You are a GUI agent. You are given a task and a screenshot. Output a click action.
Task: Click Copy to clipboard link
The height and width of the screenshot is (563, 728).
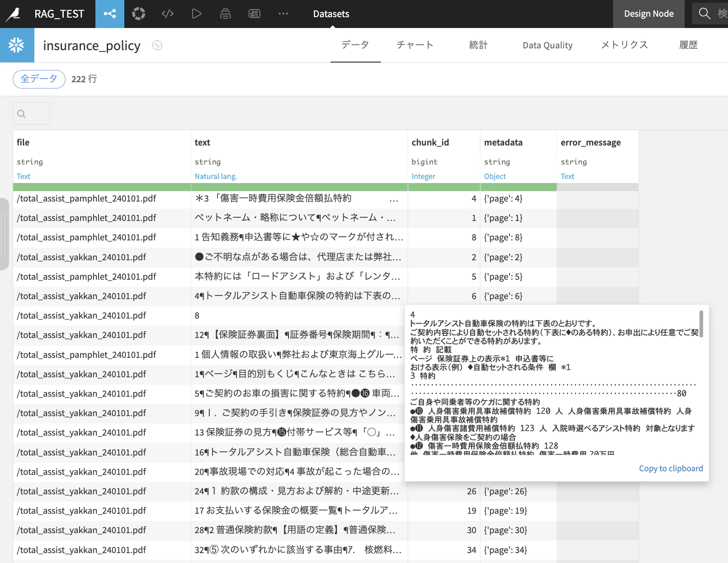[671, 469]
